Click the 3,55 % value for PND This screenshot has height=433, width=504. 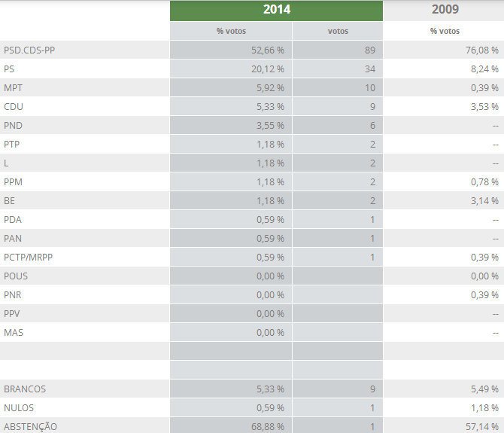[x=270, y=126]
